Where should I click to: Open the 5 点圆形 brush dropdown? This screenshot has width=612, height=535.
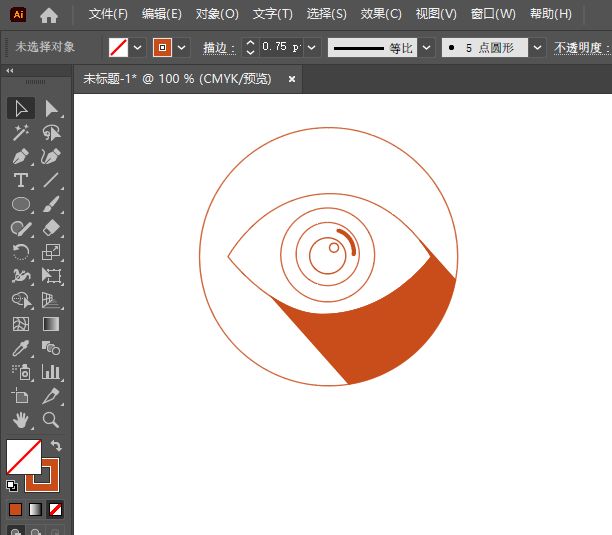coord(538,47)
